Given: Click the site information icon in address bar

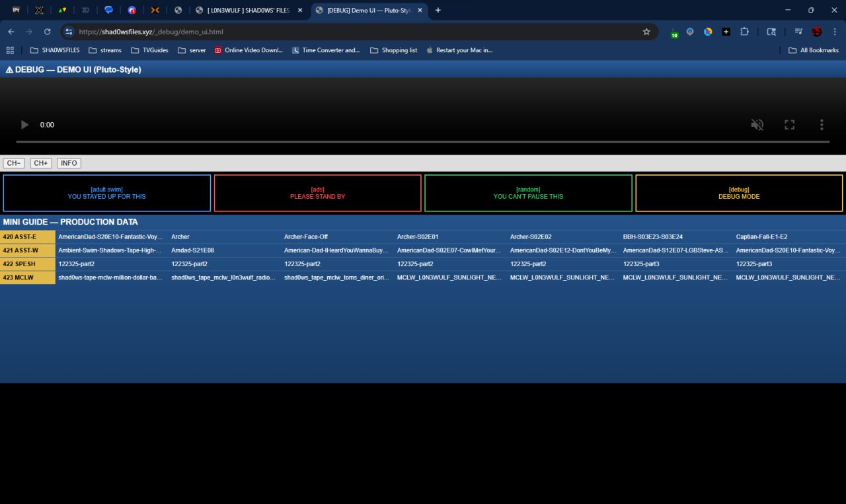Looking at the screenshot, I should (x=69, y=32).
